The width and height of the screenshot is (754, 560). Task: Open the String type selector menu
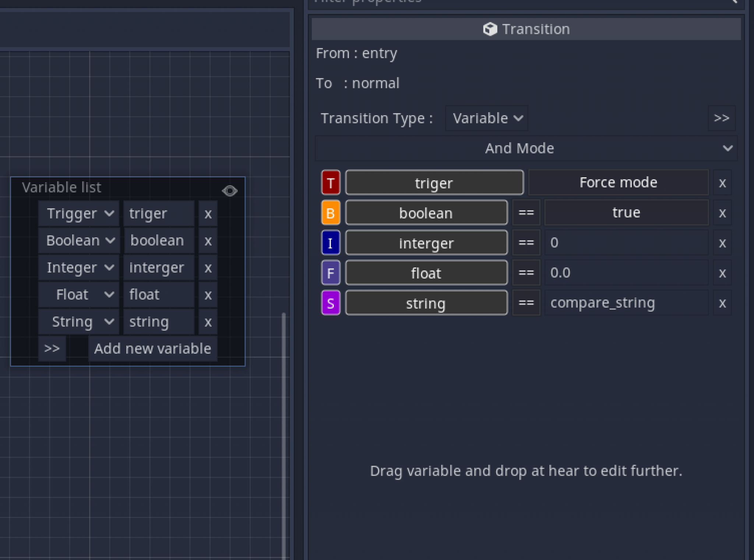(x=78, y=322)
